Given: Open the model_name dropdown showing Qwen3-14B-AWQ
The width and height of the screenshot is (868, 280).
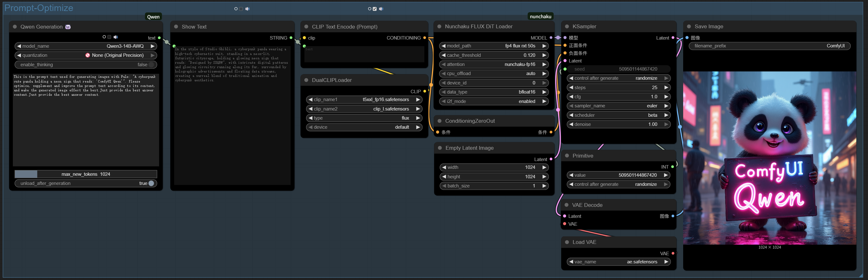Looking at the screenshot, I should pos(86,46).
